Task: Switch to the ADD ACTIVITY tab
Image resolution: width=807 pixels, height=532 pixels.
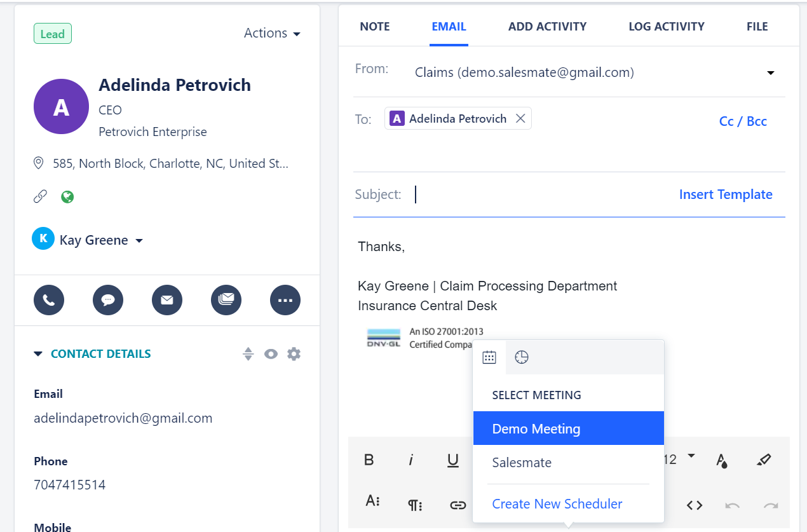Action: click(x=547, y=27)
